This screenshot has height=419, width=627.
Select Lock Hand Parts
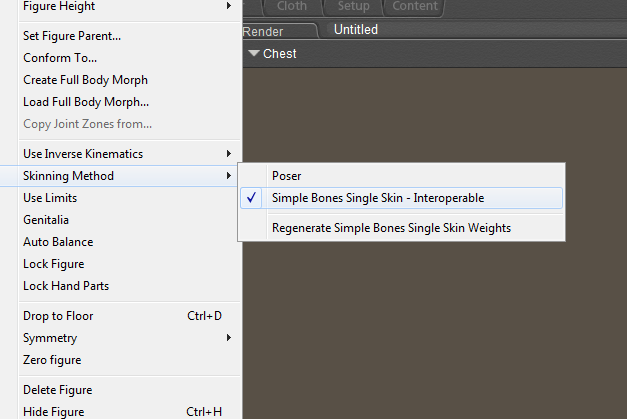(x=66, y=286)
